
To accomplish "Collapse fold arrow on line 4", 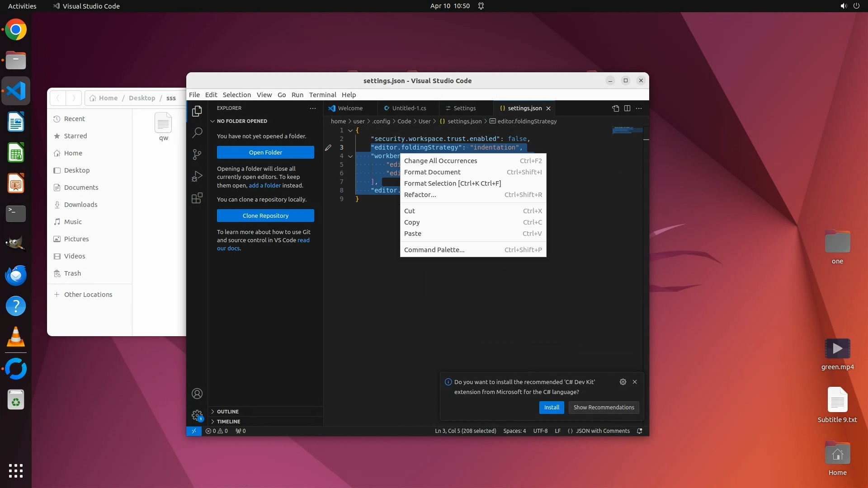I will coord(350,156).
